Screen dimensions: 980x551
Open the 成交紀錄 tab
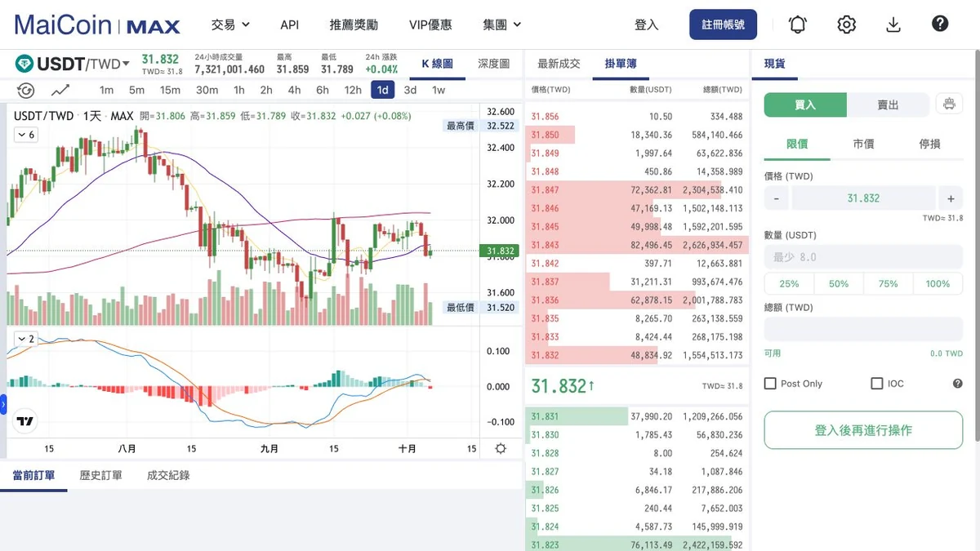coord(168,474)
